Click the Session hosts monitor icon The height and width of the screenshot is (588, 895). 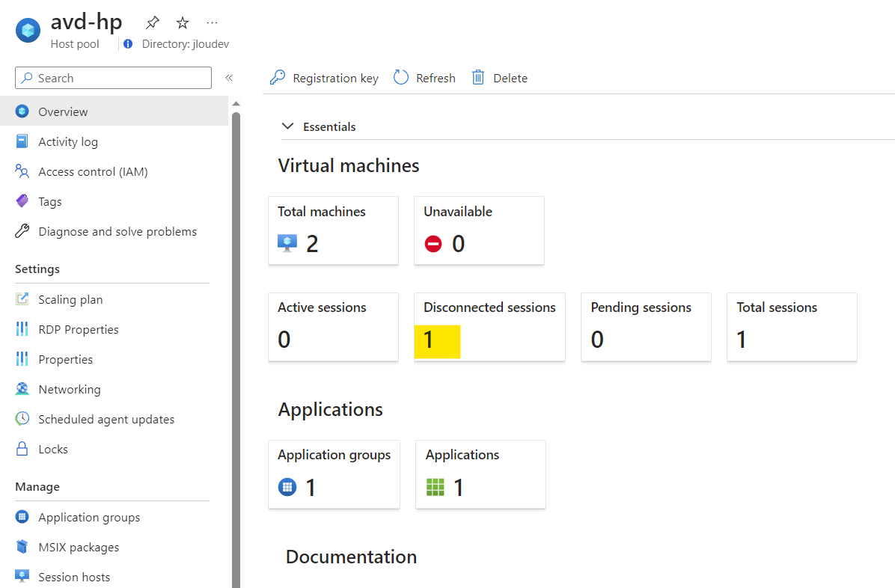coord(22,576)
